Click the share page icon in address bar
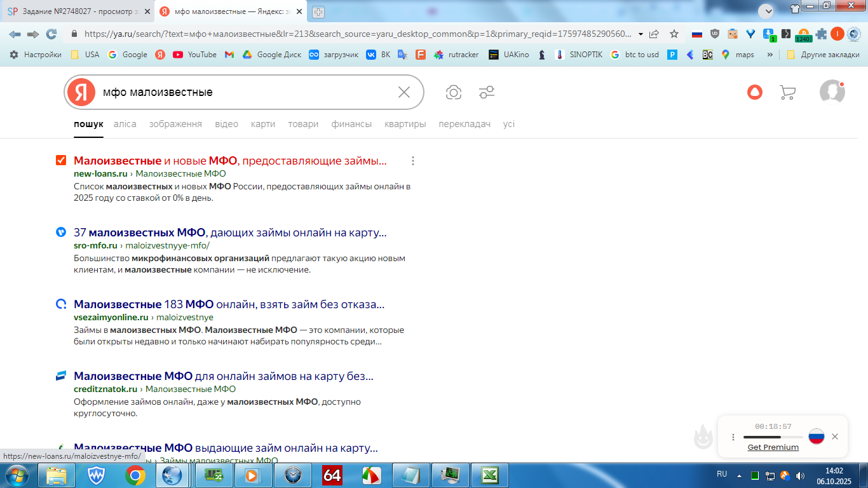The height and width of the screenshot is (488, 868). pyautogui.click(x=654, y=34)
